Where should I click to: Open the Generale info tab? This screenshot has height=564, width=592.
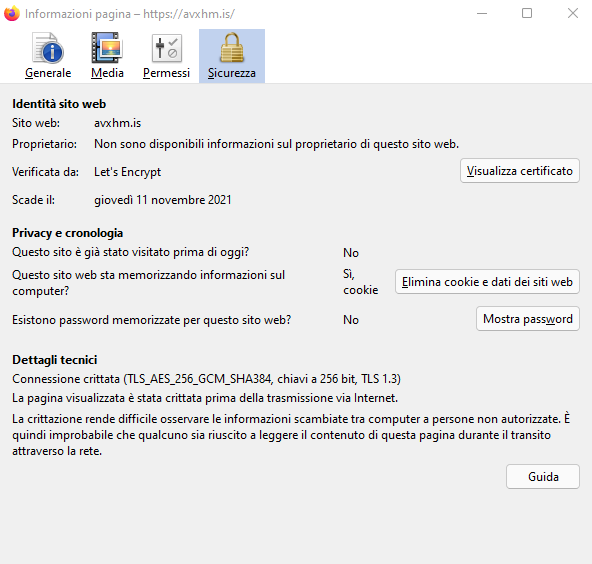point(48,56)
